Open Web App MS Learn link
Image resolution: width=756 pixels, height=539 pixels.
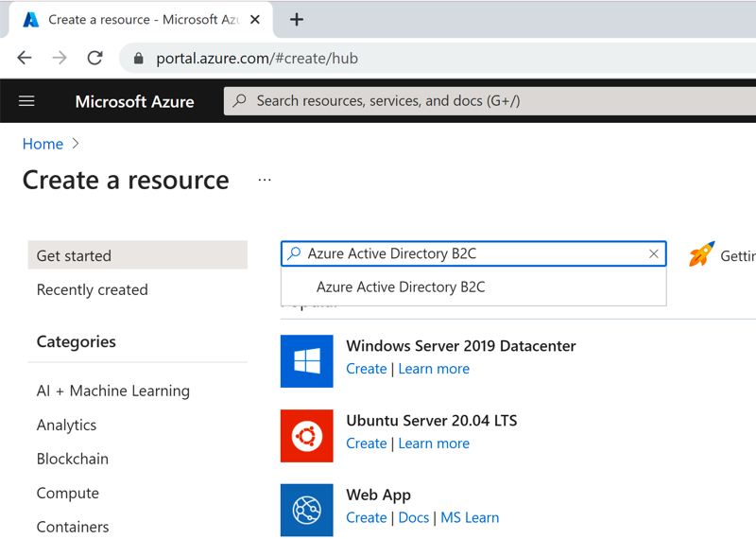[470, 517]
